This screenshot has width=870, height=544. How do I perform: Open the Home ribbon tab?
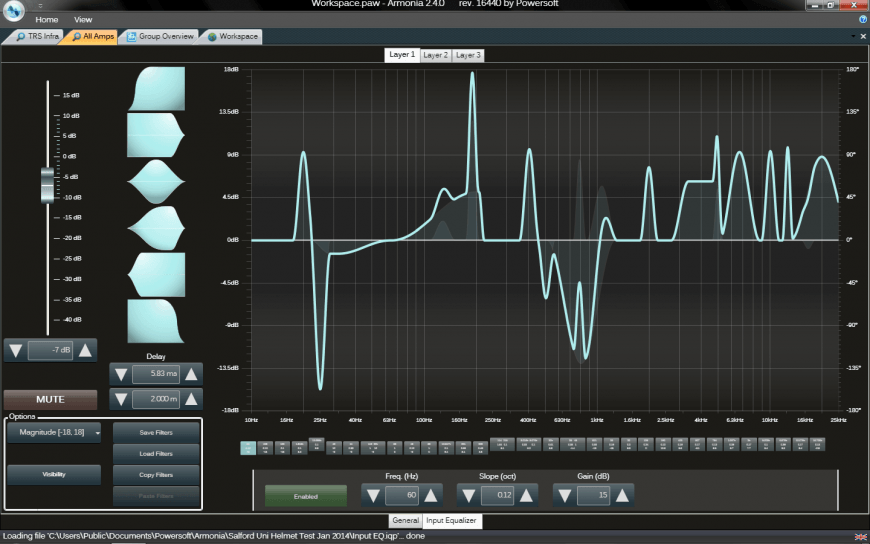pyautogui.click(x=47, y=19)
